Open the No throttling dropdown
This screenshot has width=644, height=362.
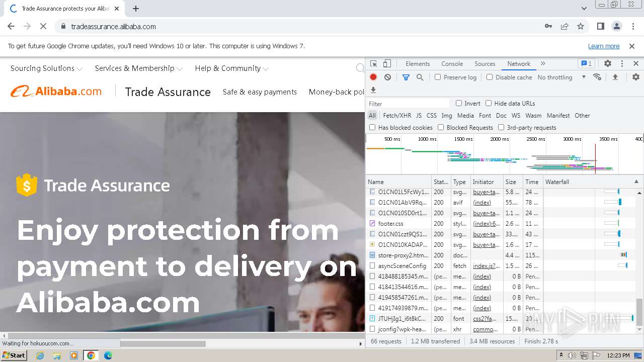click(561, 77)
